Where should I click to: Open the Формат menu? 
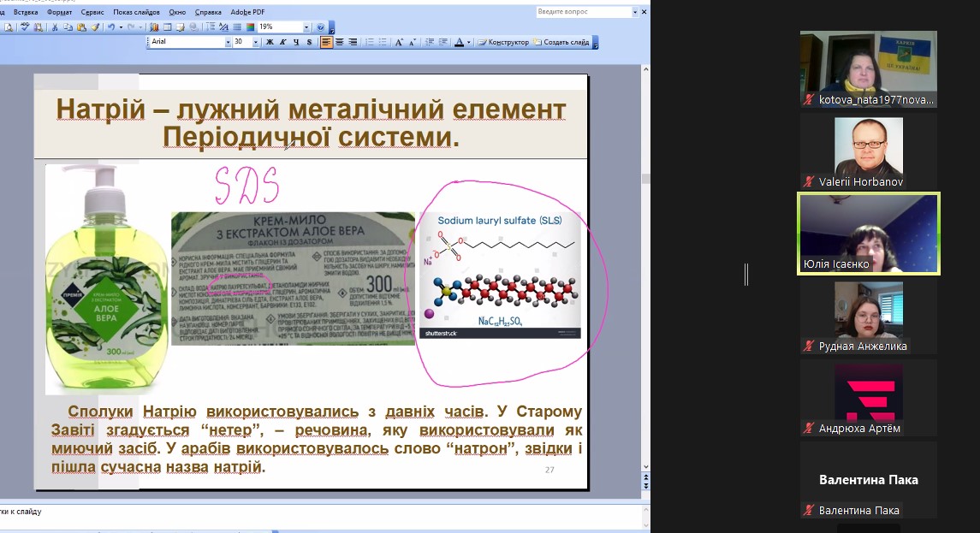59,12
